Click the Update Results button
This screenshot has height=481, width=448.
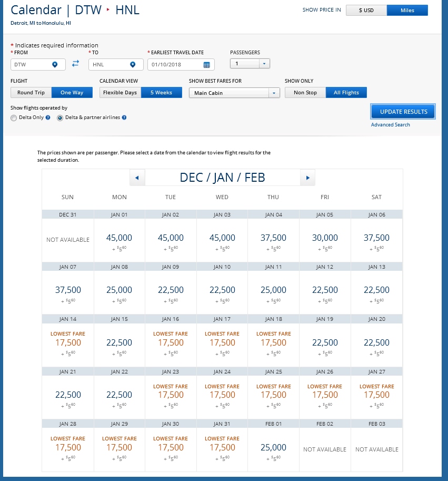click(x=403, y=111)
